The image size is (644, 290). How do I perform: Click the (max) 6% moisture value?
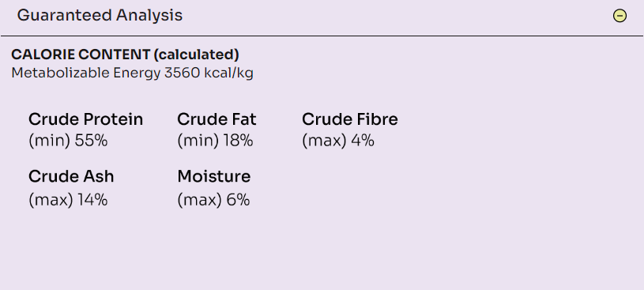tap(213, 200)
